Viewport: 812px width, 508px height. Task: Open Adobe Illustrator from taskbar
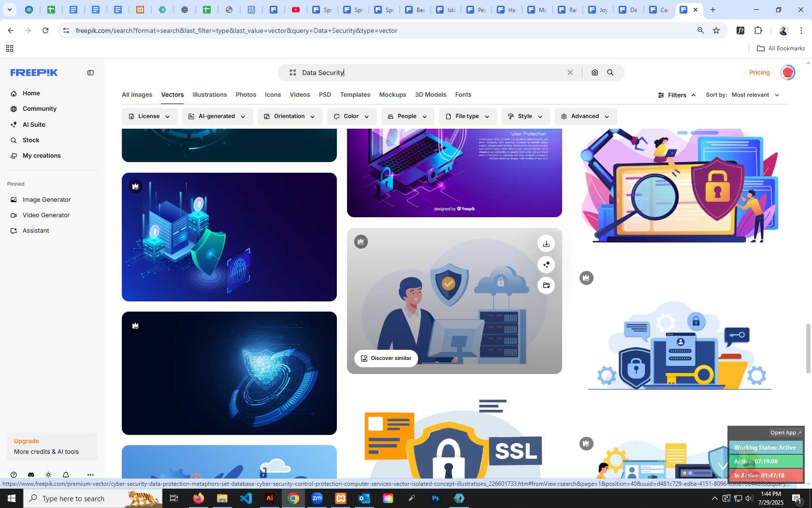coord(270,498)
